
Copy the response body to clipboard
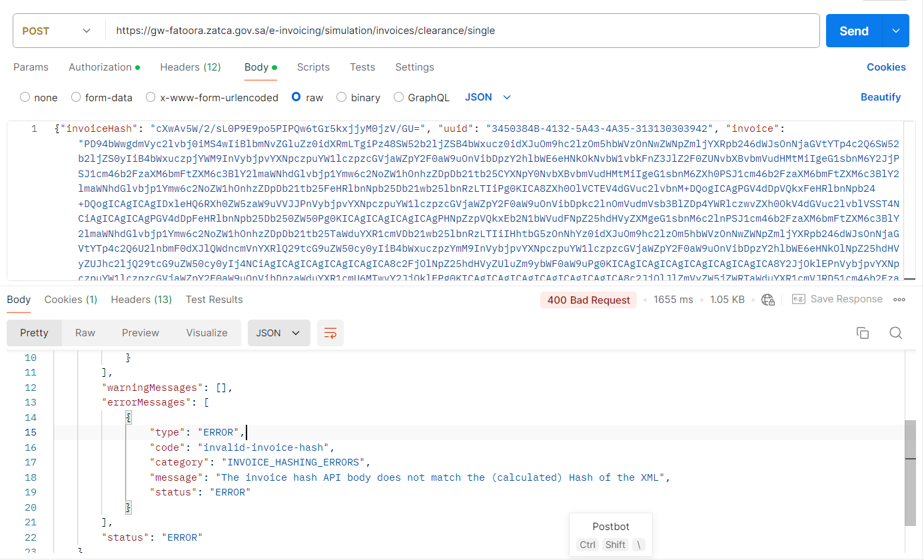pos(862,333)
